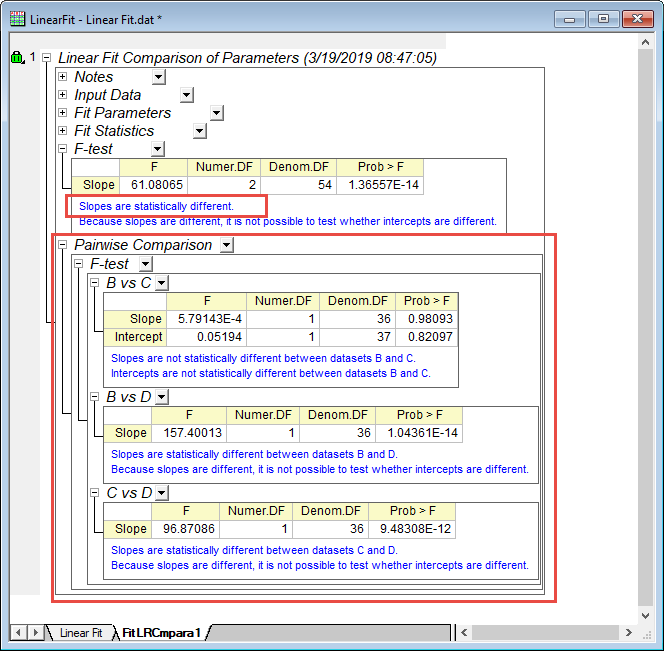Screen dimensions: 664x651
Task: Select the FitLRCmpara1 sheet tab
Action: click(x=162, y=632)
